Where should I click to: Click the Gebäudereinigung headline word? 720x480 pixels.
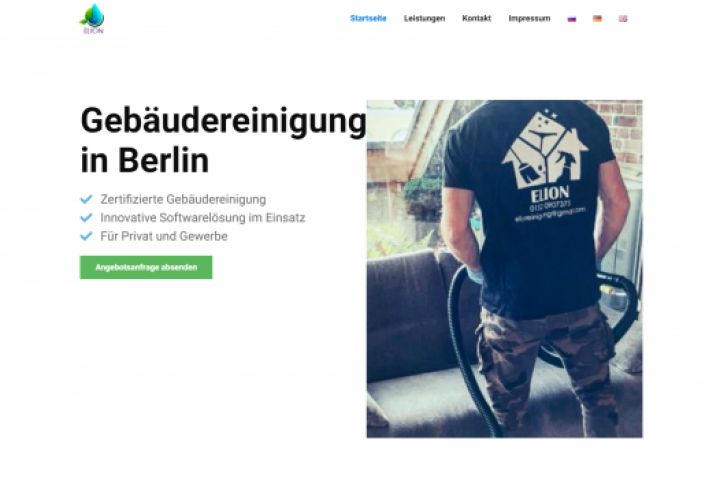(x=223, y=121)
